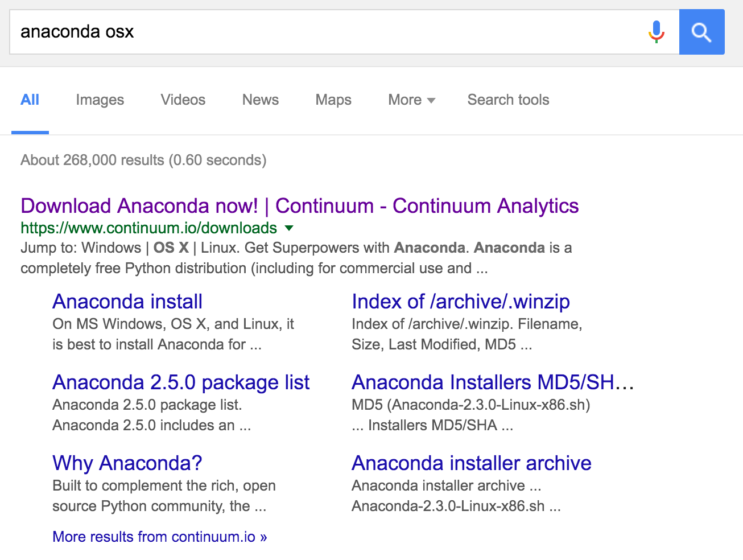
Task: Open the 'Anaconda install' sitelink
Action: point(127,301)
